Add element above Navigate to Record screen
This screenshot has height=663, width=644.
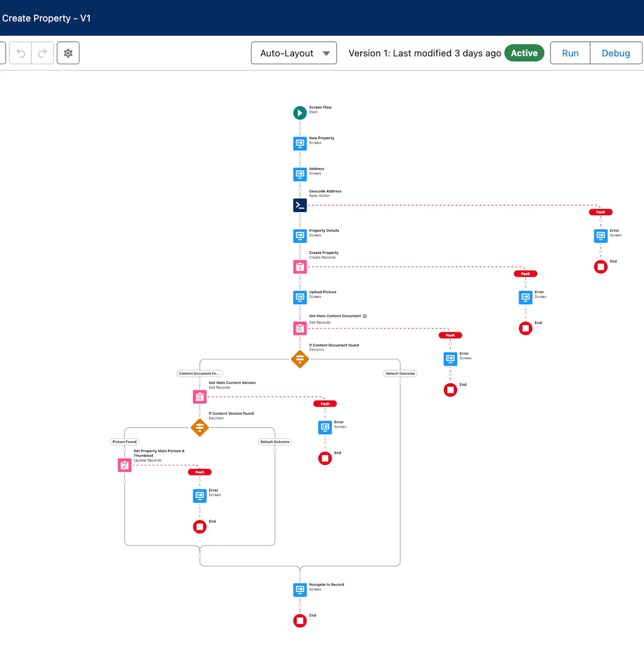pos(300,575)
